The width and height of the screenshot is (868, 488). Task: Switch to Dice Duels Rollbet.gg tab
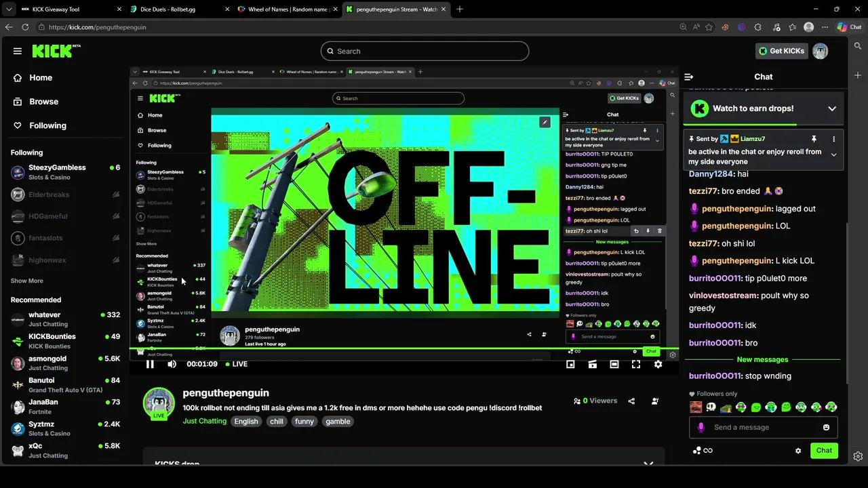(x=179, y=9)
